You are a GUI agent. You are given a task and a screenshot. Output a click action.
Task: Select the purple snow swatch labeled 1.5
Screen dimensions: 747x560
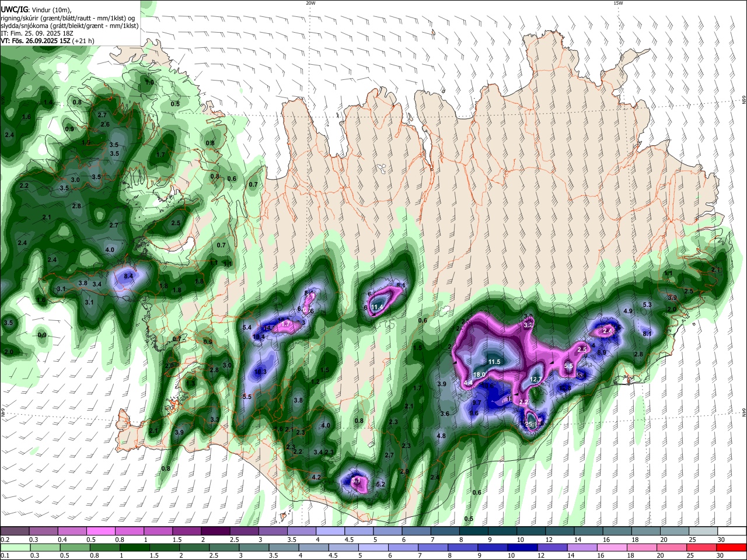coord(187,531)
